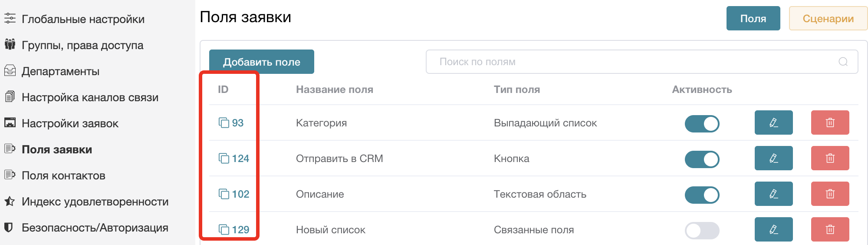The height and width of the screenshot is (245, 868).
Task: Delete the Описание field via trash icon
Action: [830, 194]
